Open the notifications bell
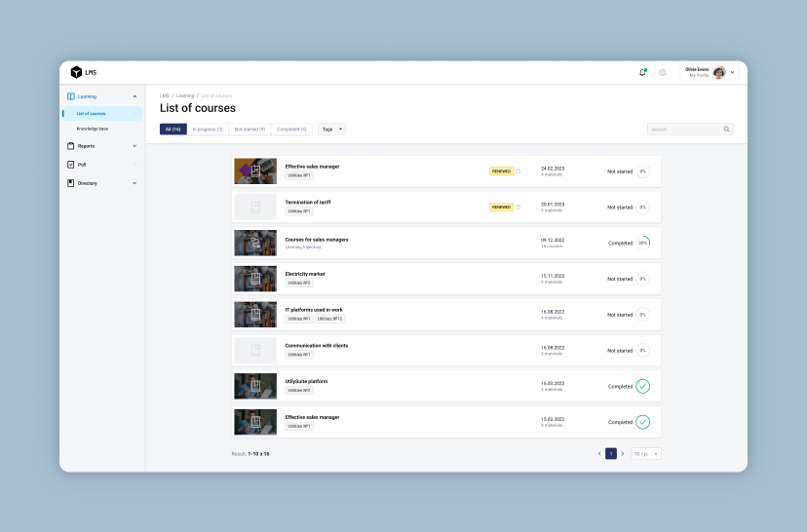The image size is (807, 532). tap(642, 72)
